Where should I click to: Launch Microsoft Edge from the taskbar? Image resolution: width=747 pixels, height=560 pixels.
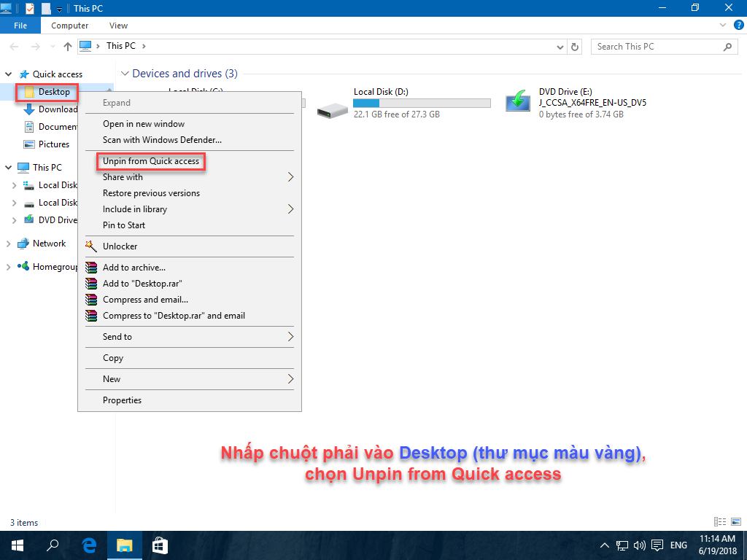(x=89, y=545)
